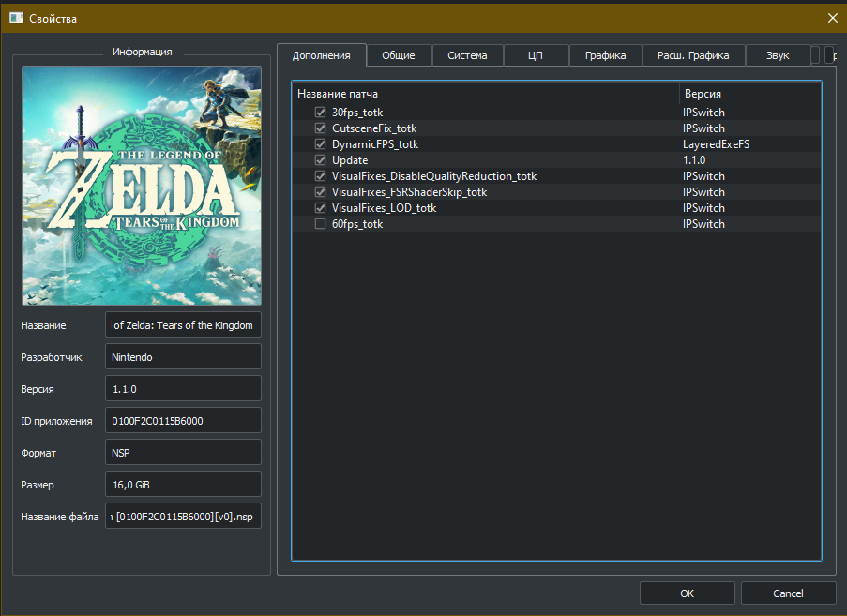This screenshot has height=616, width=847.
Task: Switch to the Звук tab
Action: [x=778, y=55]
